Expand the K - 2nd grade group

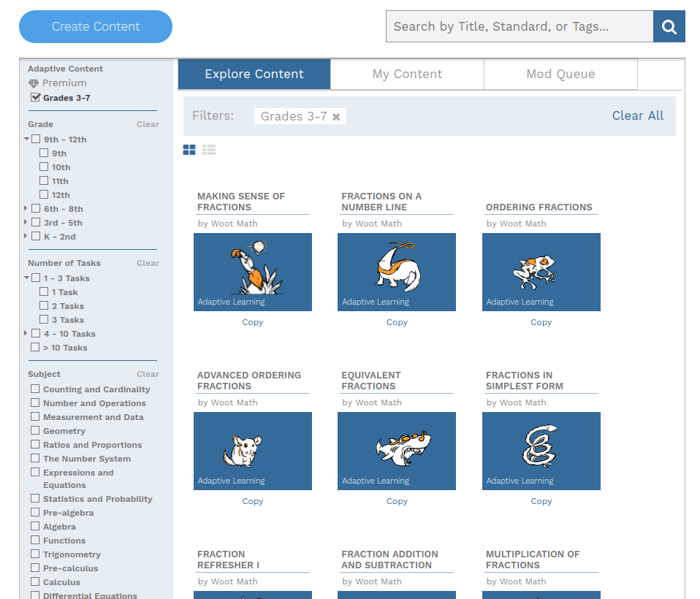[26, 236]
